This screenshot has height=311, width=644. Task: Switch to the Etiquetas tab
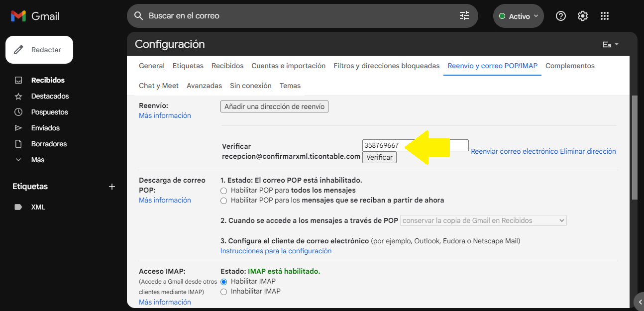tap(188, 66)
